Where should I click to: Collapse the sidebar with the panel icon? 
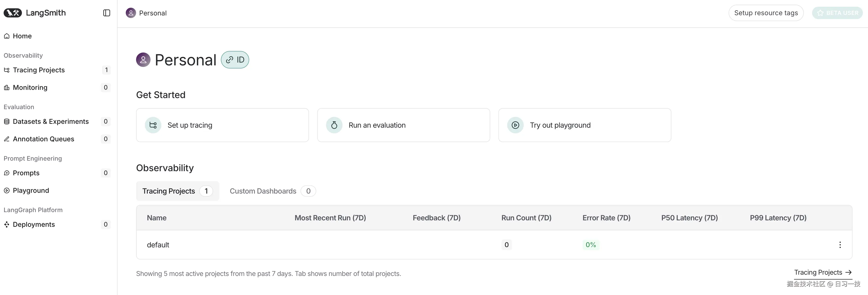tap(106, 13)
